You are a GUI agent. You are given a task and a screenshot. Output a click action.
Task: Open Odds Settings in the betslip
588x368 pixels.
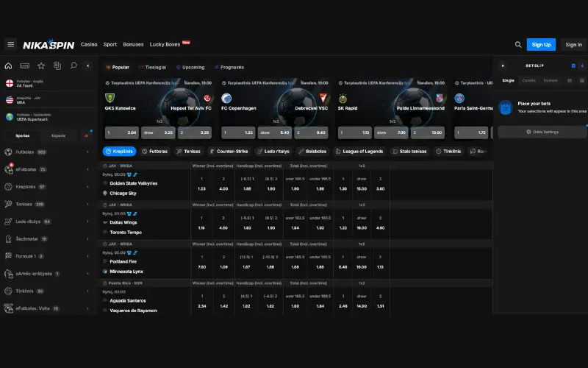pyautogui.click(x=542, y=132)
